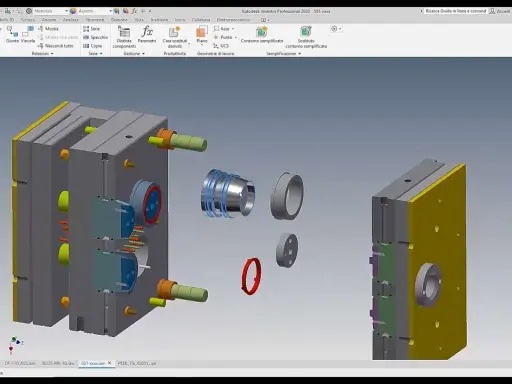Switch to the Collabora ribbon tab
This screenshot has width=512, height=384.
click(201, 20)
